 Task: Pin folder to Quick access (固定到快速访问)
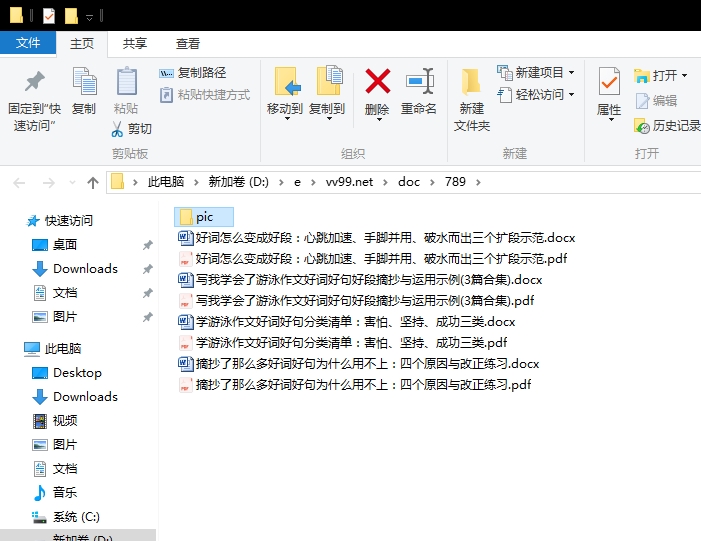[34, 101]
